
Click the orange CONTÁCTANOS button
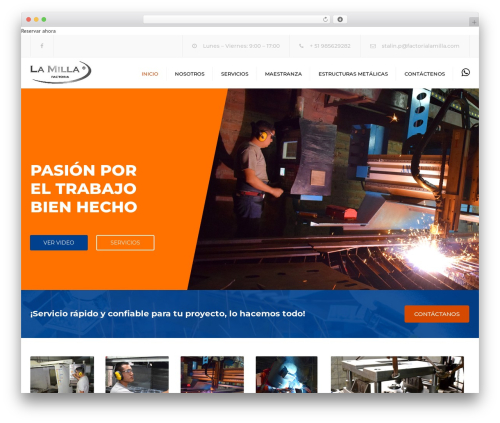tap(437, 314)
